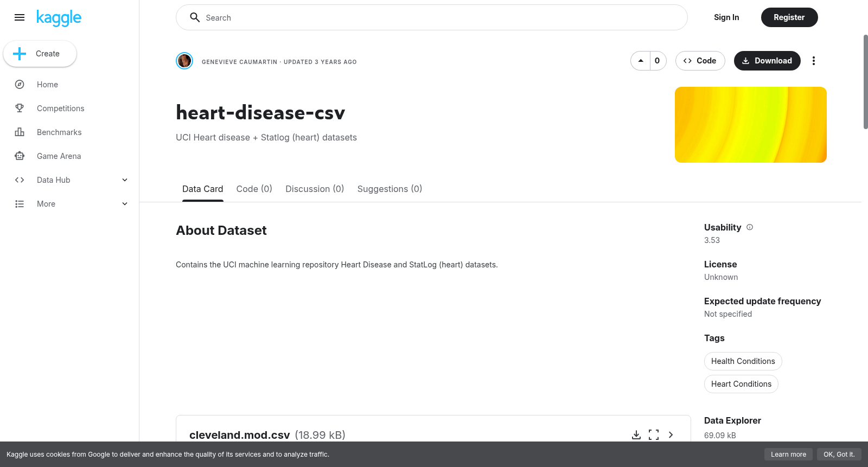This screenshot has width=868, height=467.
Task: Open the Discussion (0) tab
Action: tap(315, 189)
